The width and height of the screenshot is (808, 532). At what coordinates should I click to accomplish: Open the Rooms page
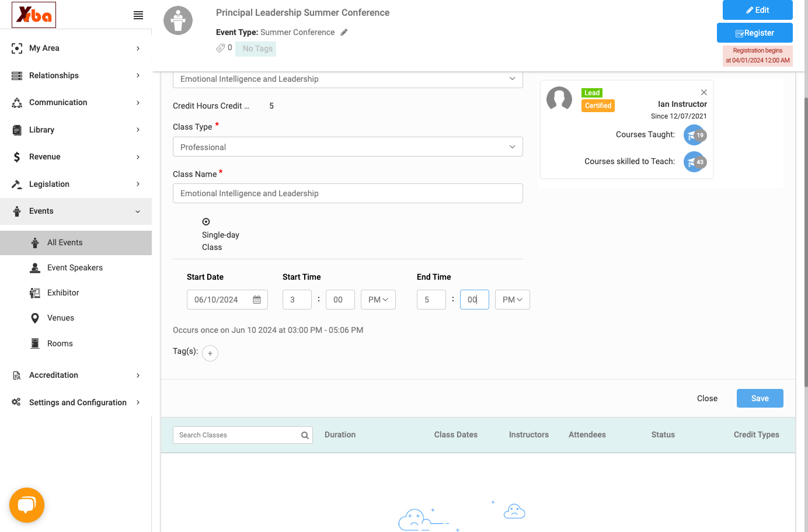[x=76, y=344]
